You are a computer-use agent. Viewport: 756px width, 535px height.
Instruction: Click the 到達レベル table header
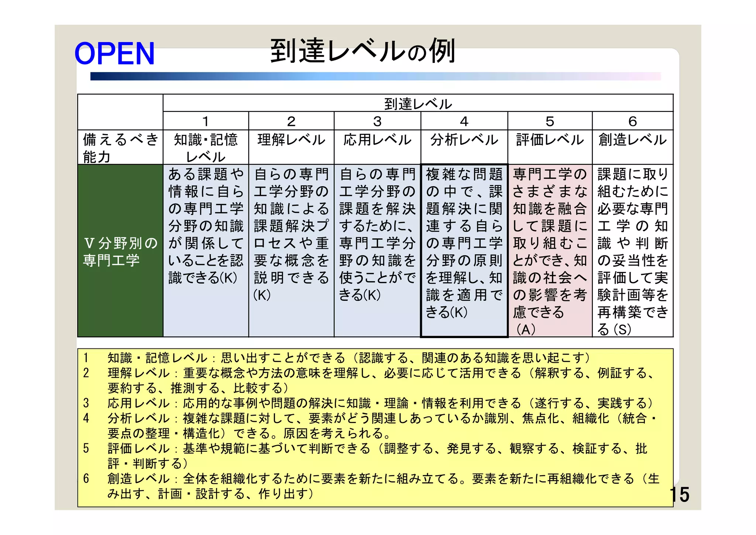(x=418, y=103)
